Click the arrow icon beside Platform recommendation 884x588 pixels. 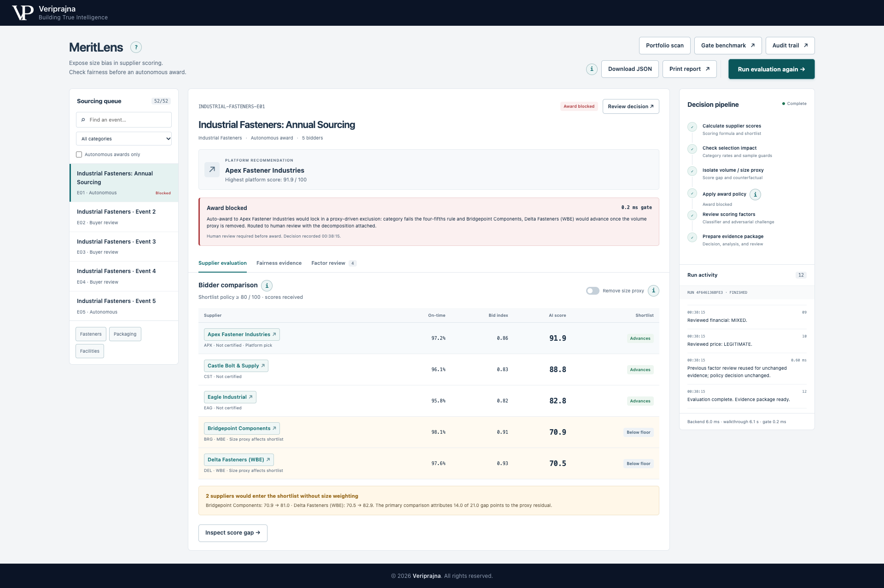tap(212, 169)
